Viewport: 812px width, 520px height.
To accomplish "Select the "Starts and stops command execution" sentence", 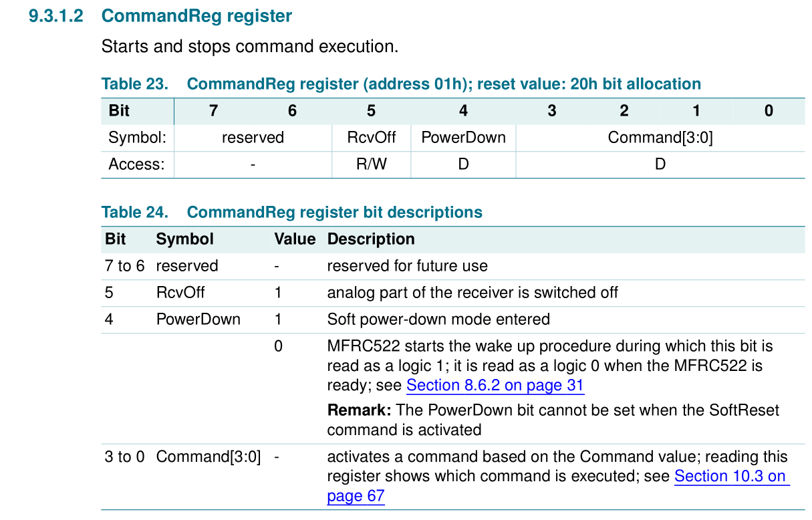I will click(x=249, y=47).
